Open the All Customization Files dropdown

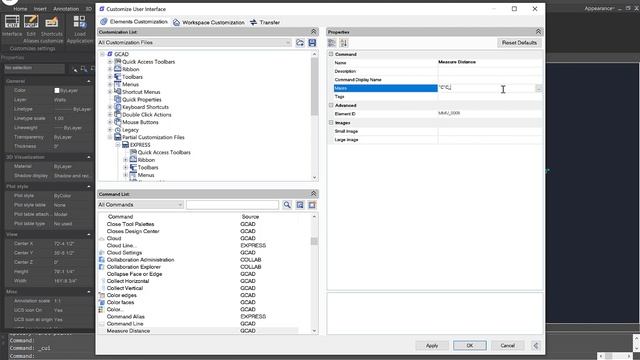click(194, 42)
